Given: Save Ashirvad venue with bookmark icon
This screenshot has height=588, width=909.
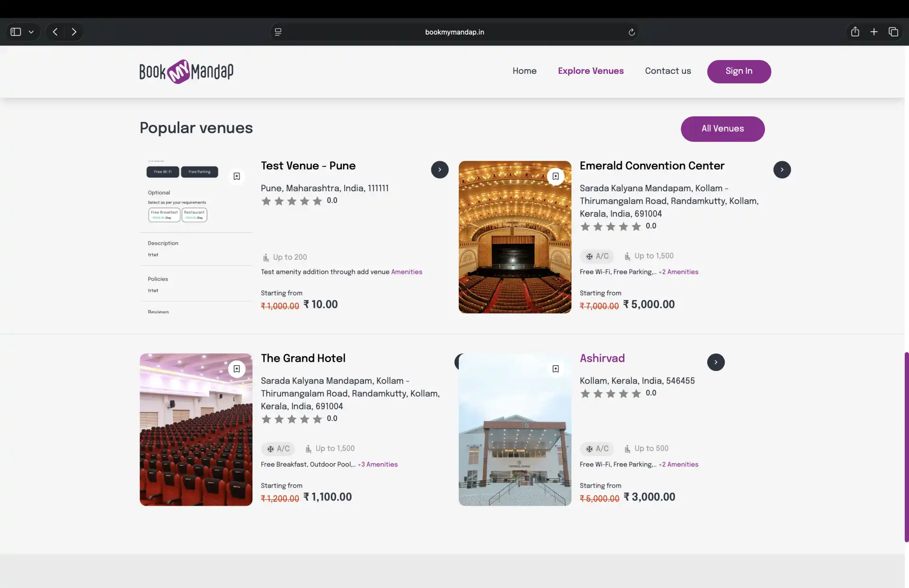Looking at the screenshot, I should click(555, 369).
